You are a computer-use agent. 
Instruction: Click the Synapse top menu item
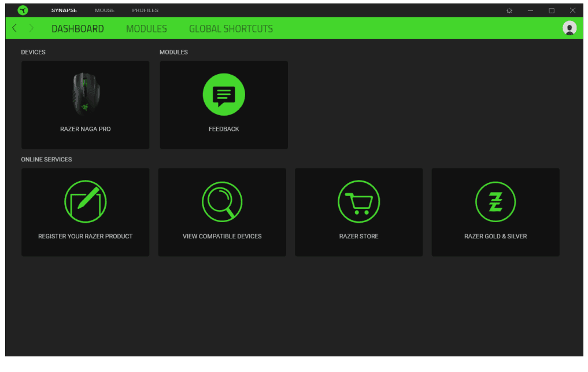pyautogui.click(x=64, y=10)
